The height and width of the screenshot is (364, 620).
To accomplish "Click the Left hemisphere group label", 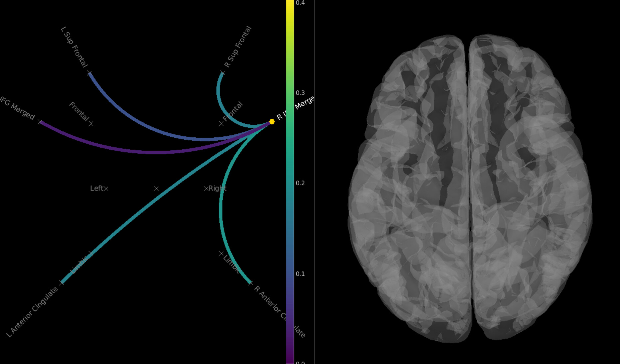I will pyautogui.click(x=96, y=188).
